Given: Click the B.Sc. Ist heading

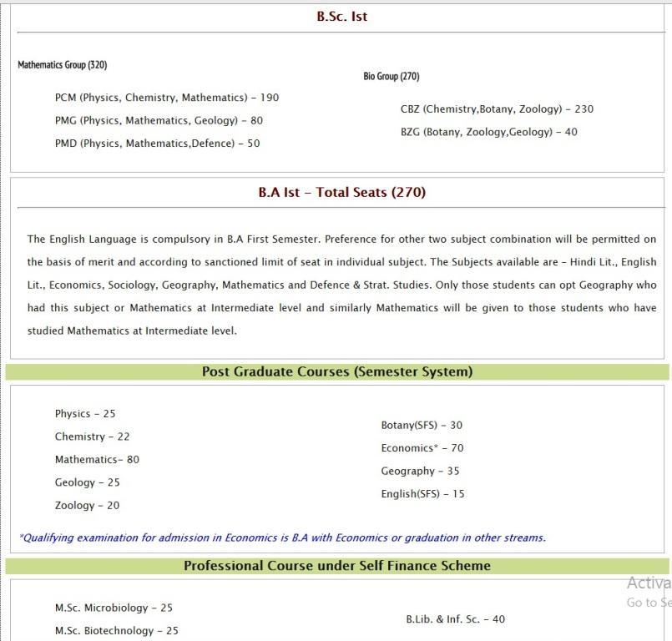Looking at the screenshot, I should [x=341, y=17].
